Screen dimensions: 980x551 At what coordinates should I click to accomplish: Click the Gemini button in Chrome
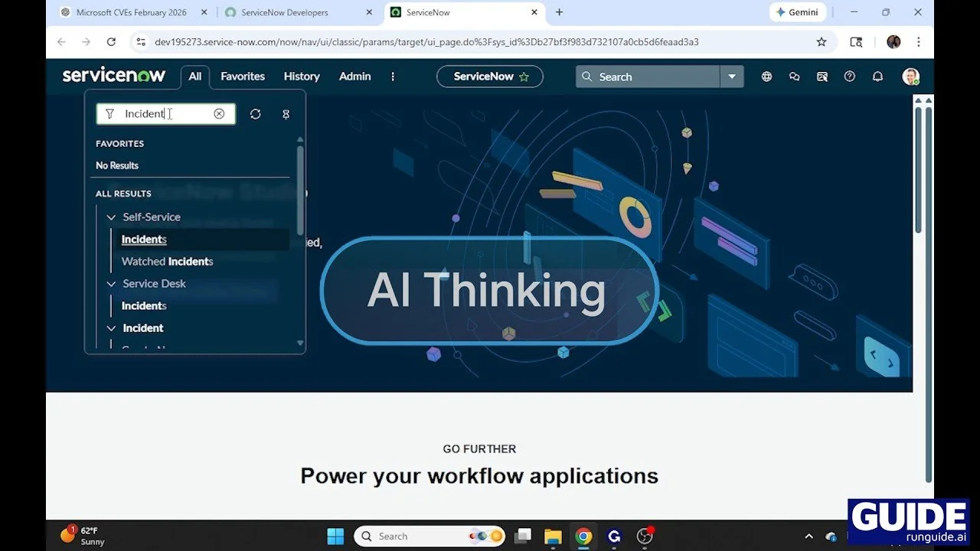pyautogui.click(x=795, y=12)
